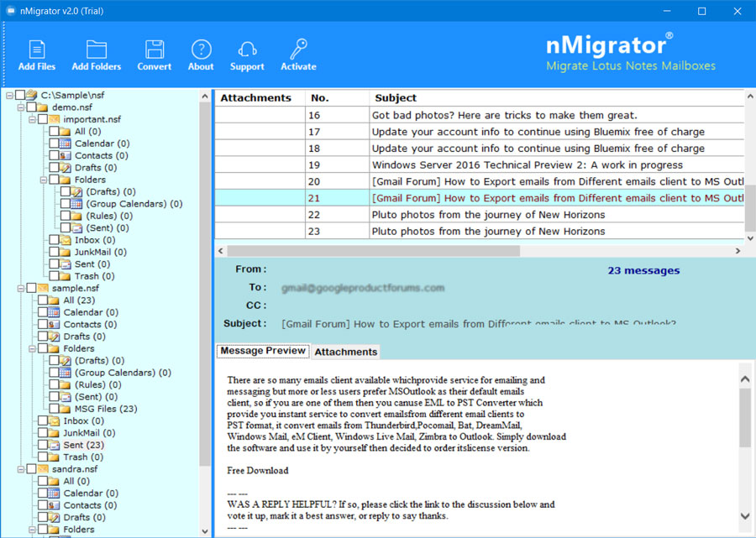Screen dimensions: 756x538
Task: Click the Calendar icon under sandra.nsf
Action: (54, 493)
